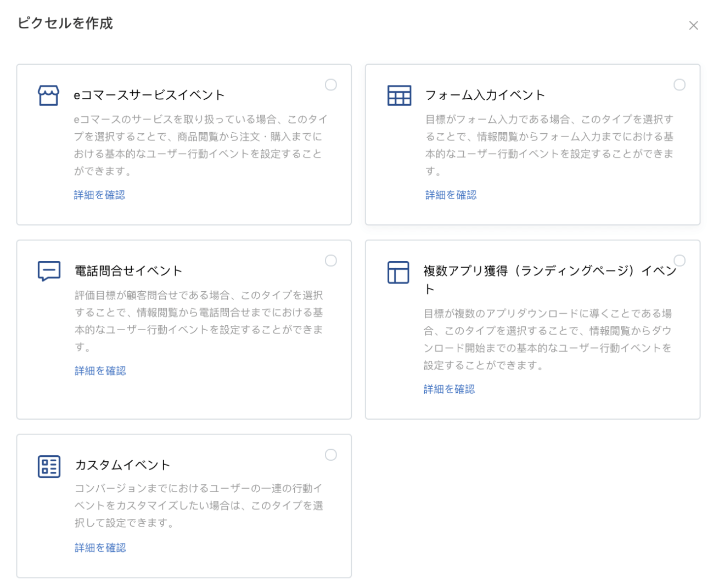
Task: Click the layout icon for 複数アプリ獲得 event
Action: pyautogui.click(x=398, y=272)
